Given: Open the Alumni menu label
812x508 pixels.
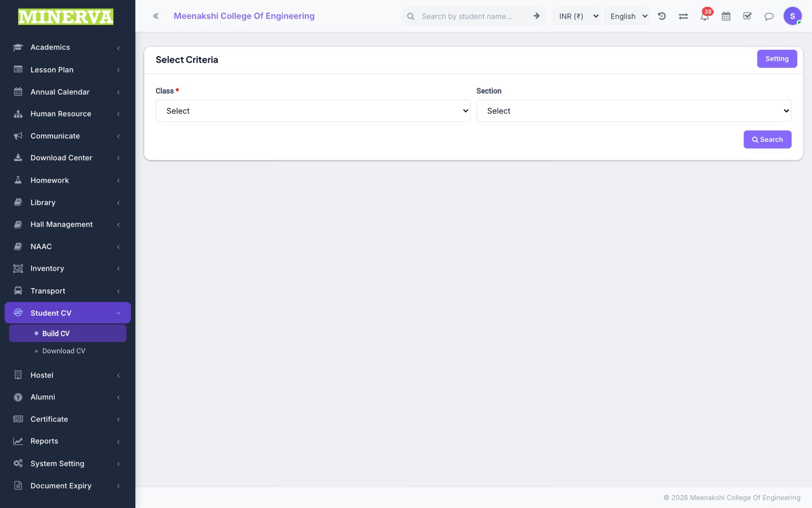Looking at the screenshot, I should tap(43, 397).
